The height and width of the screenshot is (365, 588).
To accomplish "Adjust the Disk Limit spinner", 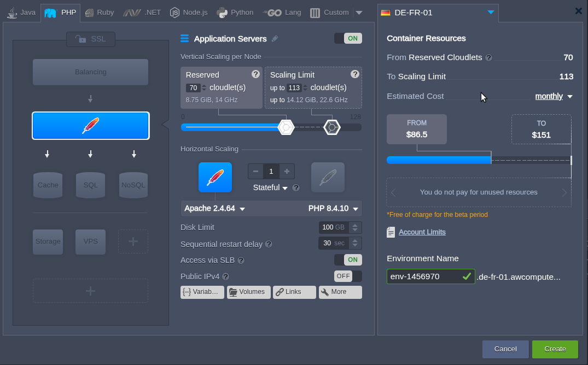I will [355, 227].
